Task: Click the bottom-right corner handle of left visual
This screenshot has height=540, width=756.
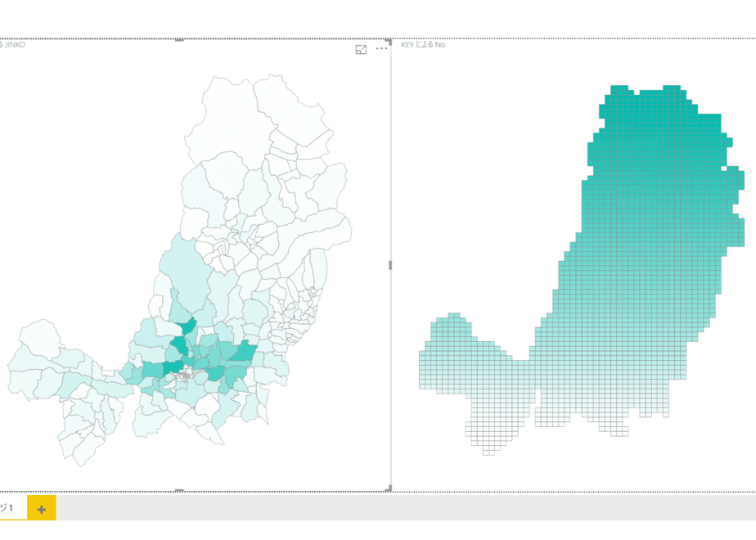Action: tap(388, 489)
